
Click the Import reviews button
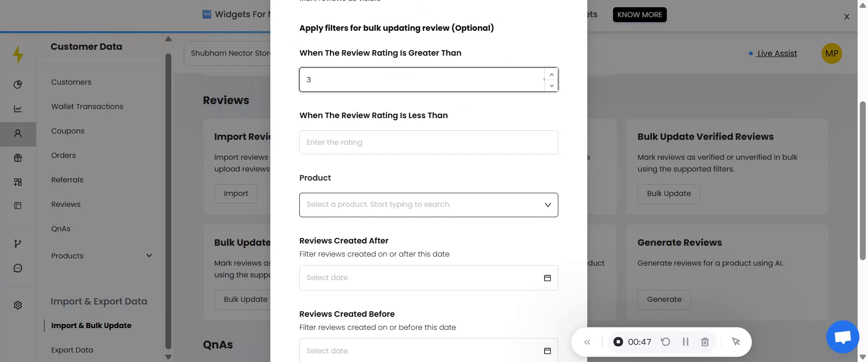(x=236, y=194)
